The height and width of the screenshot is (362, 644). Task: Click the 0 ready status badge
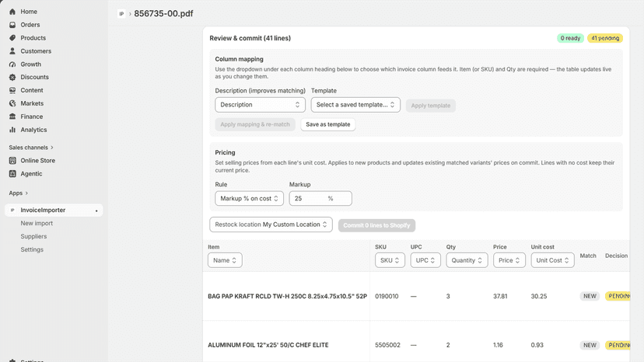pyautogui.click(x=570, y=38)
